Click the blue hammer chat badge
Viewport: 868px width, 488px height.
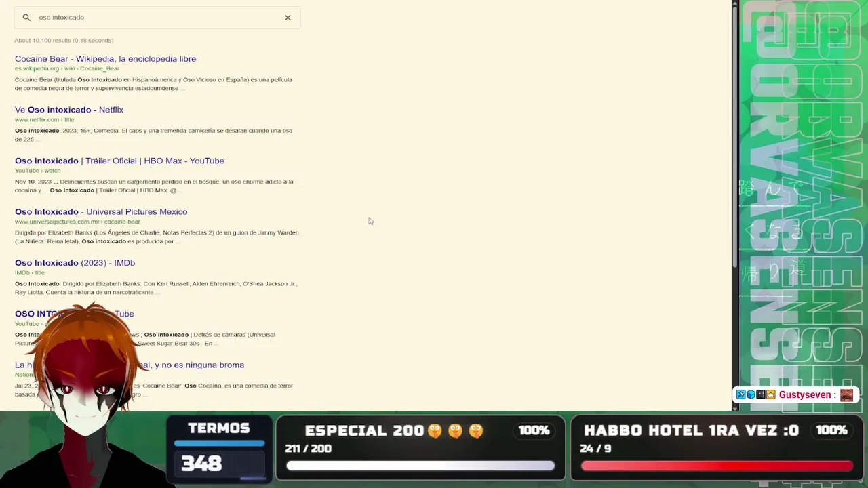coord(741,394)
